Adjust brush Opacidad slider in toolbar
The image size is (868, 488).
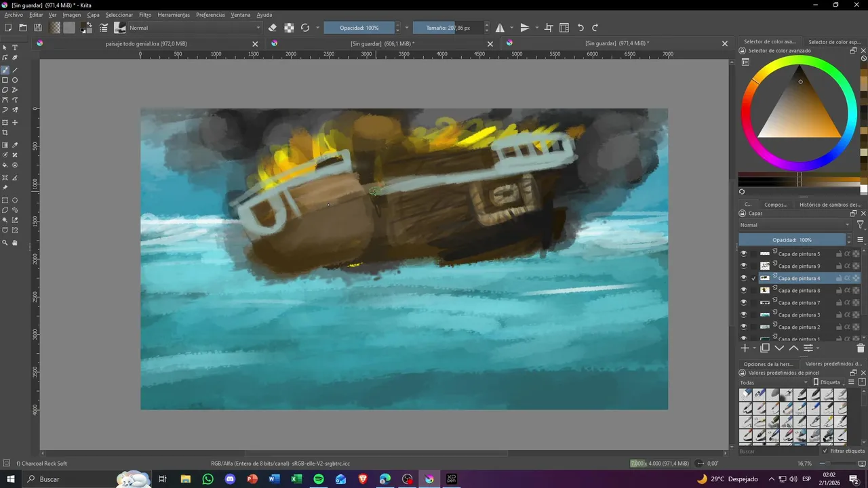[359, 28]
